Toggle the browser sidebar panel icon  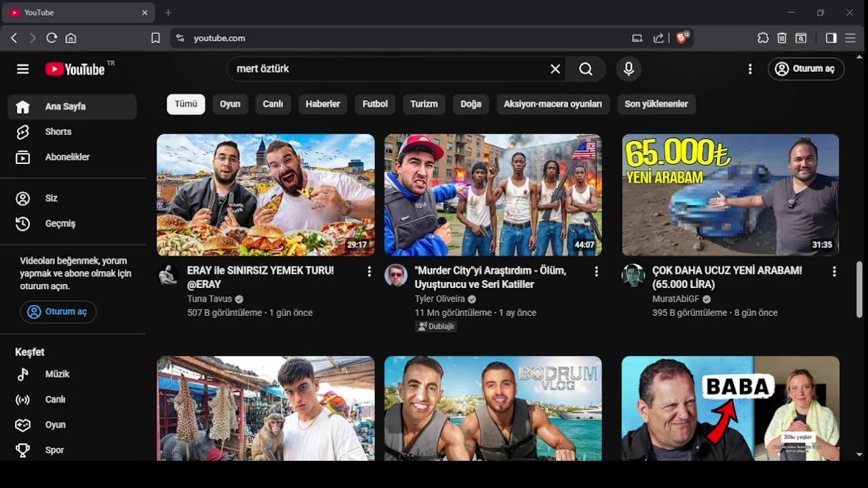pyautogui.click(x=831, y=38)
